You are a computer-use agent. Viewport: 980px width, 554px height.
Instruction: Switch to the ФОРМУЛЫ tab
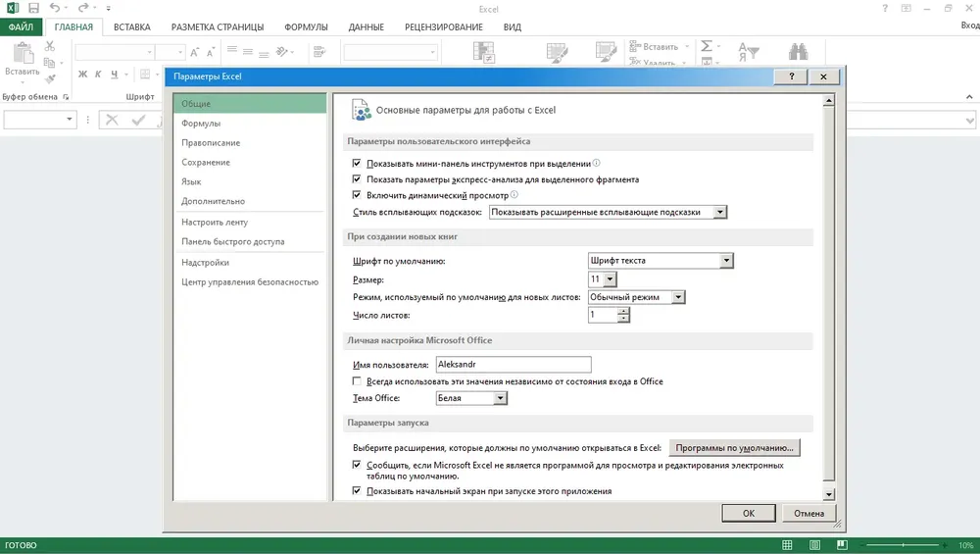[306, 26]
